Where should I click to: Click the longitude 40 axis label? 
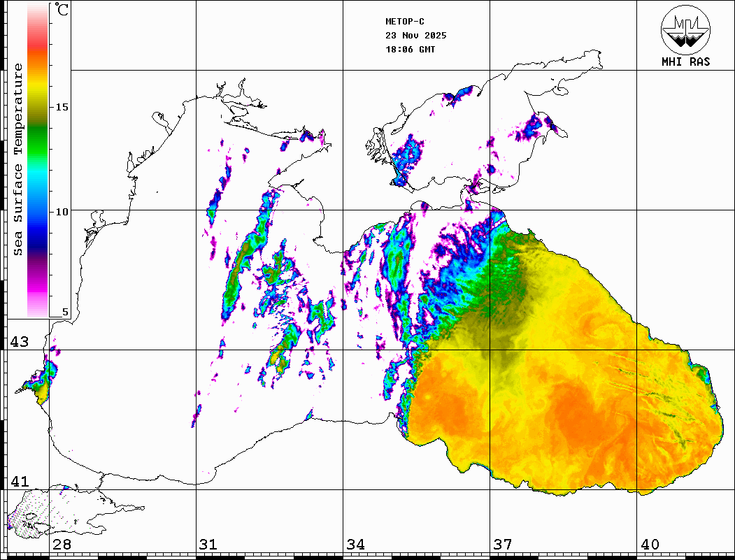(650, 545)
